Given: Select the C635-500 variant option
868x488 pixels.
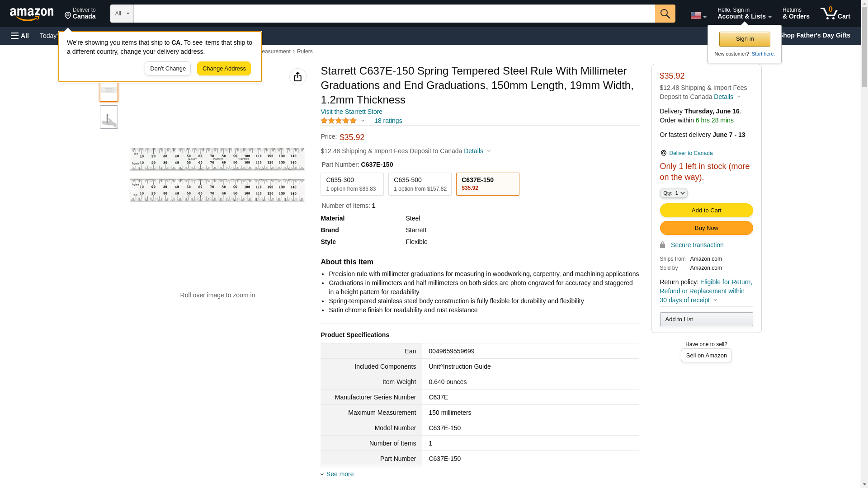Looking at the screenshot, I should pyautogui.click(x=420, y=184).
